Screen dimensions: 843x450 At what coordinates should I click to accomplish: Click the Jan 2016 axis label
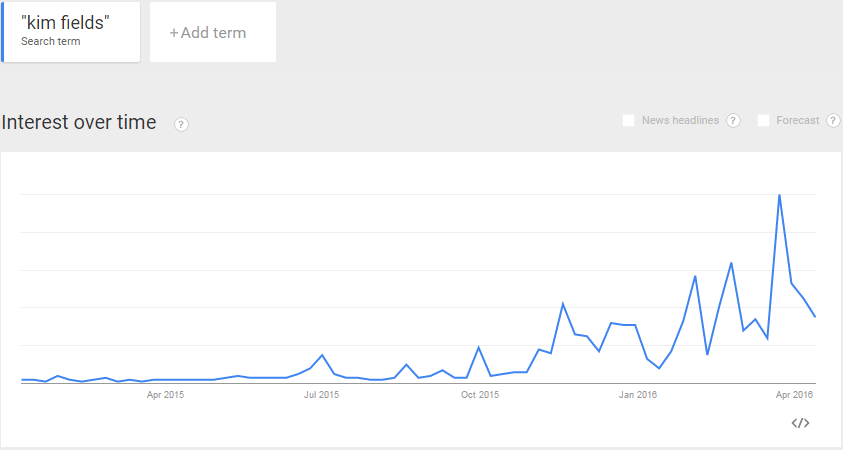coord(638,395)
